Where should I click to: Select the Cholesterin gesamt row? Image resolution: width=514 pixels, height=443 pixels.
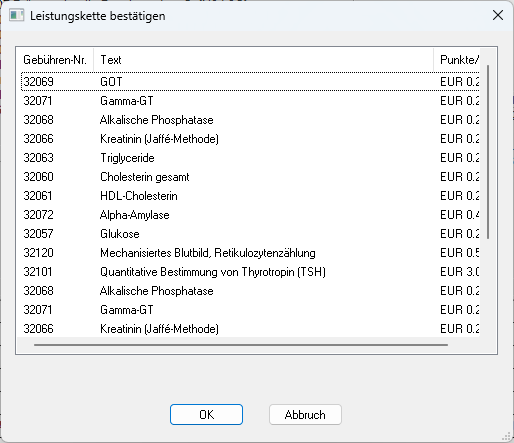pyautogui.click(x=250, y=177)
